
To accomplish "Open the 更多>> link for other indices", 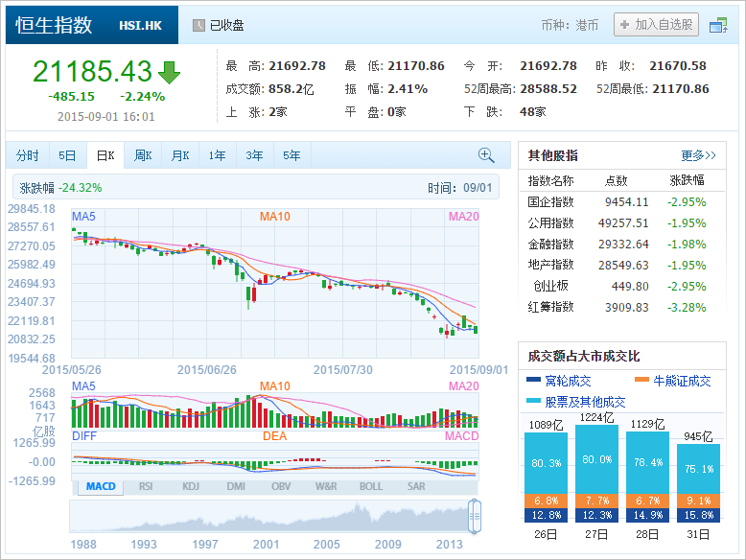I will (x=698, y=155).
